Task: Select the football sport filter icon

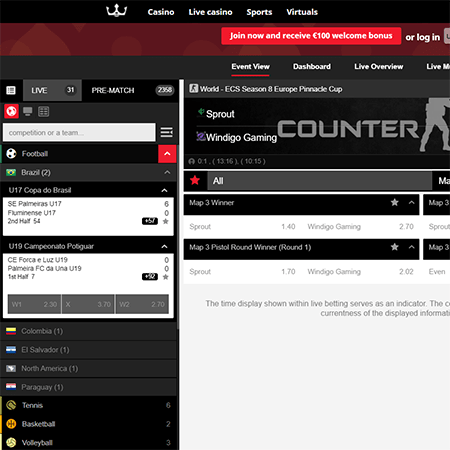Action: click(11, 111)
